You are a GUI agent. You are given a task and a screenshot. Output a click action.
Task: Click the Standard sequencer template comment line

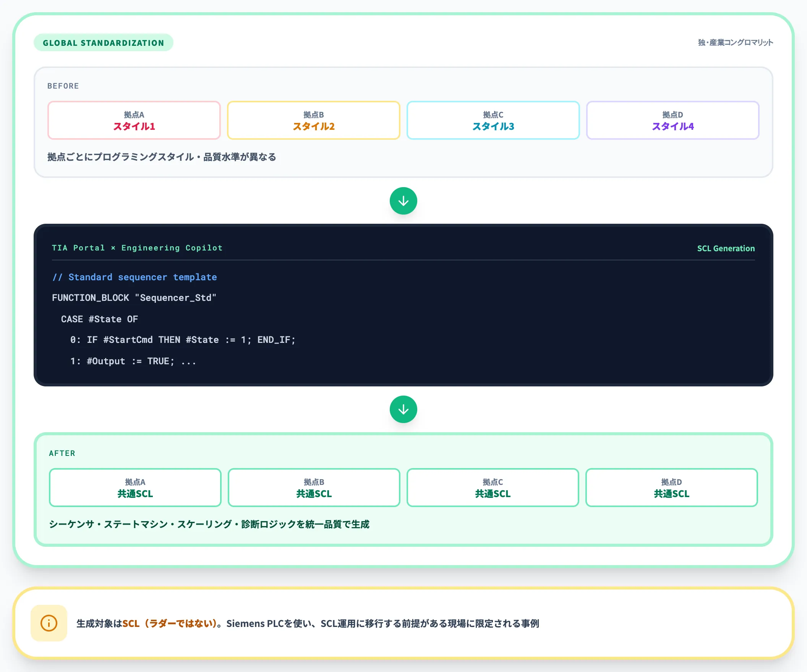point(134,277)
